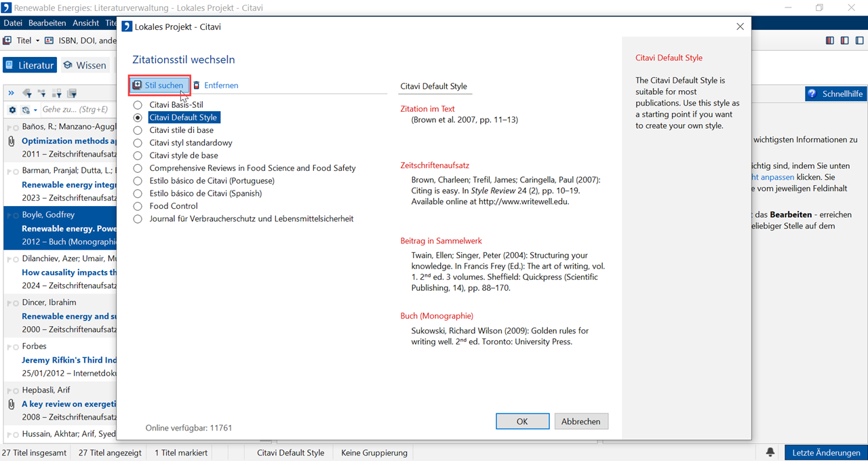The width and height of the screenshot is (868, 461).
Task: Open the Titel dropdown arrow
Action: pyautogui.click(x=37, y=41)
